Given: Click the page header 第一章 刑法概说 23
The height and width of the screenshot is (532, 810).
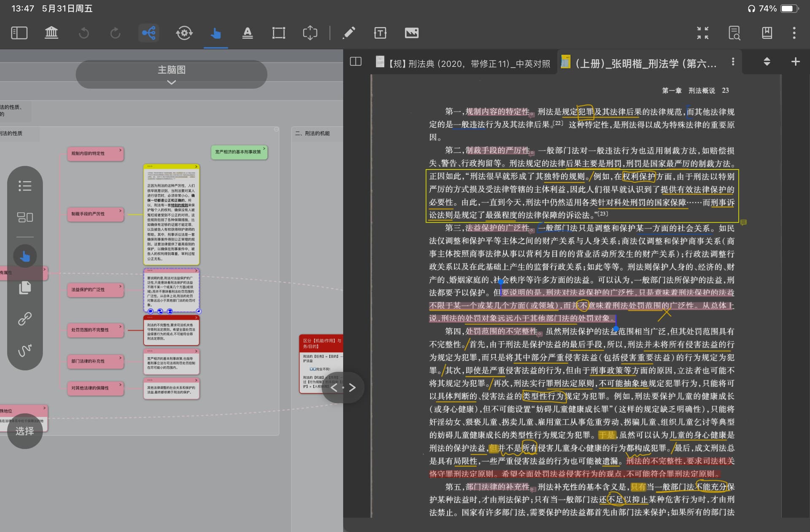Looking at the screenshot, I should click(695, 90).
